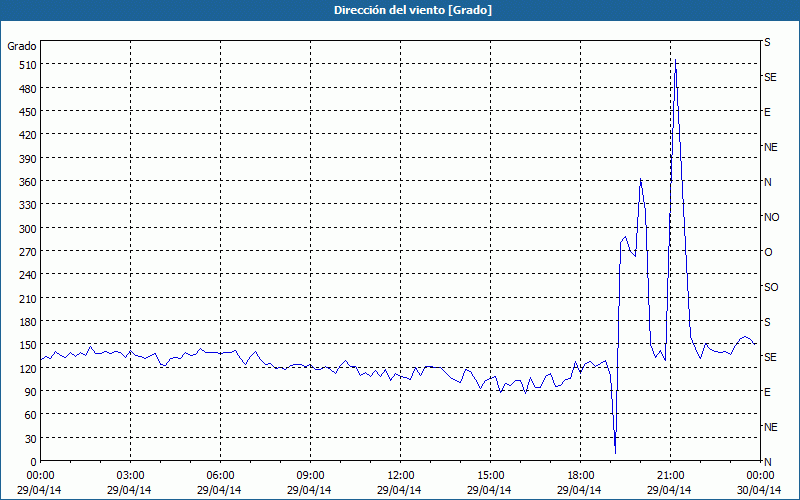Click the lowest dip of the blue line
This screenshot has height=500, width=800.
tap(615, 453)
